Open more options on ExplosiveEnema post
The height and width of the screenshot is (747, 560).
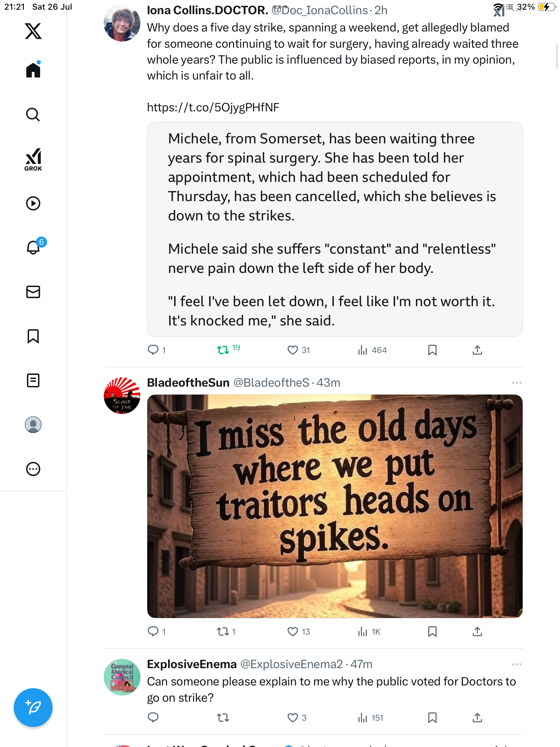coord(516,664)
